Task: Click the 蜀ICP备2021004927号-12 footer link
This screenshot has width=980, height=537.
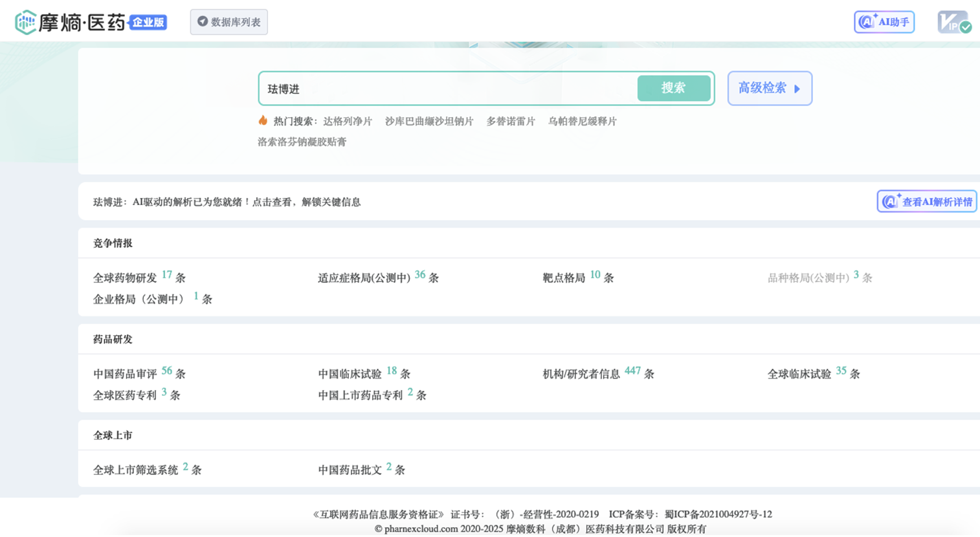Action: [x=718, y=514]
